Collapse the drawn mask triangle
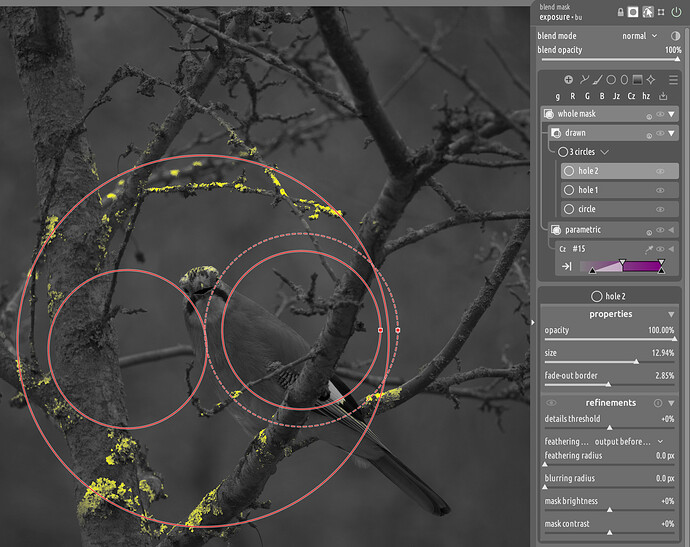 tap(672, 133)
